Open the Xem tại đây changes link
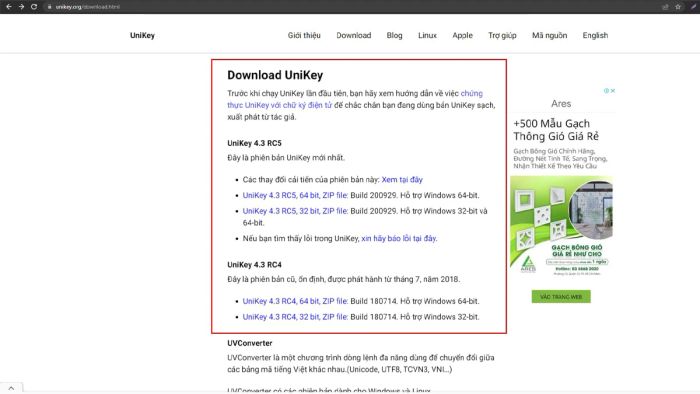This screenshot has height=394, width=700. (402, 179)
